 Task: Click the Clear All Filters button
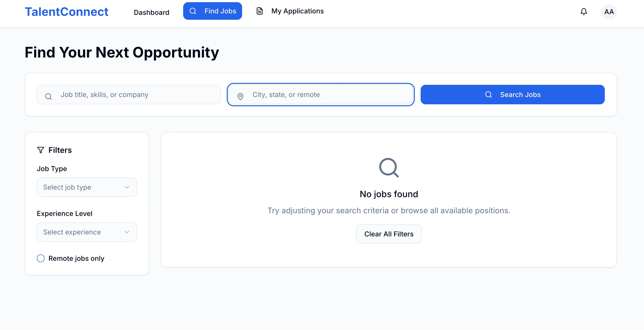[389, 234]
